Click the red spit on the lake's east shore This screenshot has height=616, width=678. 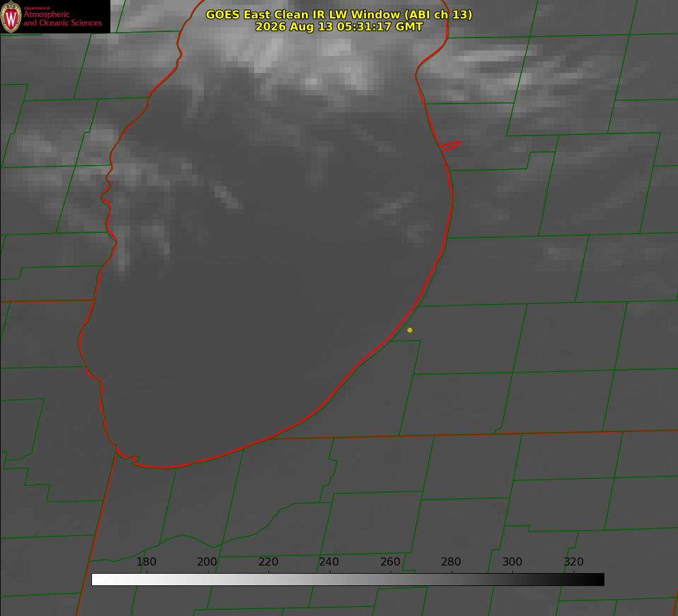pyautogui.click(x=450, y=146)
